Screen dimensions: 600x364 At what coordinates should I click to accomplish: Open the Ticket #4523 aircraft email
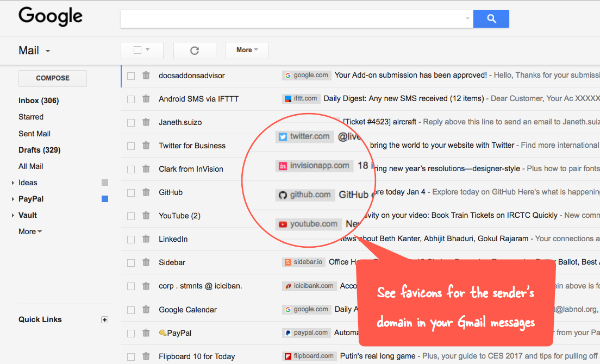coord(380,122)
